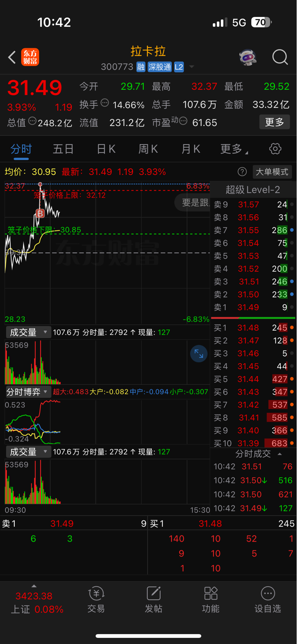Tap the L2 level badge
The image size is (297, 644).
click(x=179, y=67)
